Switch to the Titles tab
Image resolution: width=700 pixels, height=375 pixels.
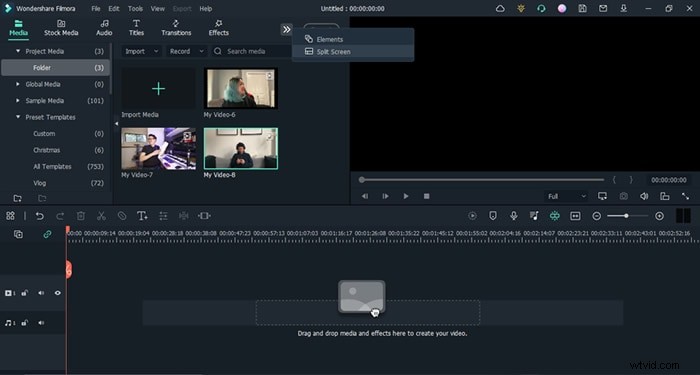[x=136, y=28]
